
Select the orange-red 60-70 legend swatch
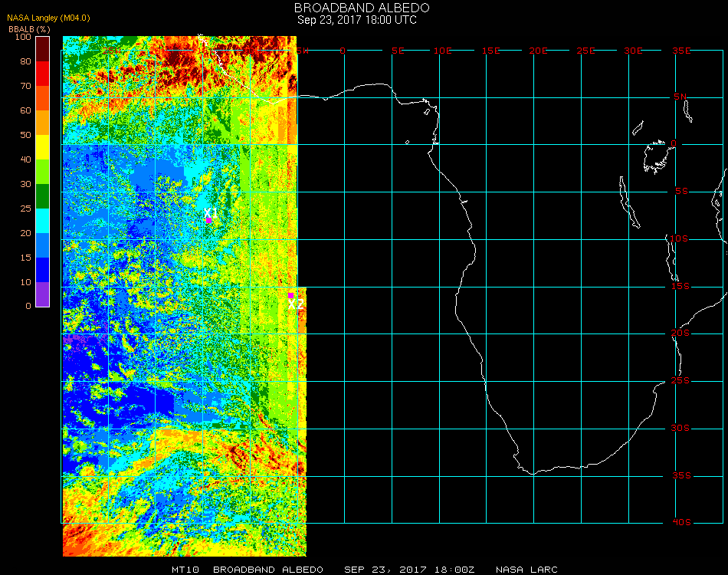tap(43, 98)
